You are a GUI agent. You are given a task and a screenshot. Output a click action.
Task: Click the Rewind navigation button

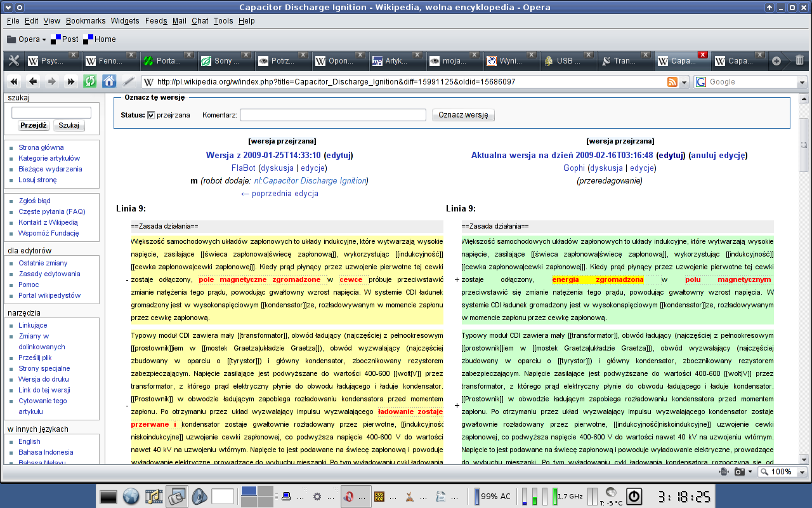[14, 82]
